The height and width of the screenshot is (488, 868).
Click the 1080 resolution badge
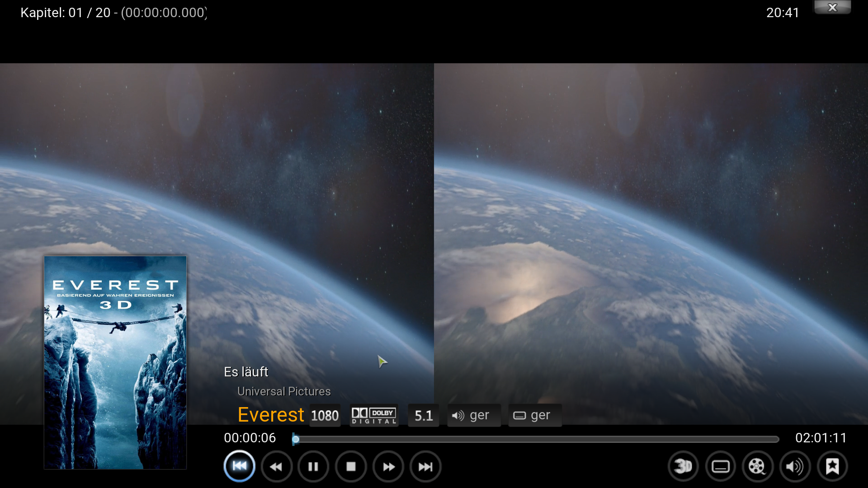click(x=325, y=415)
